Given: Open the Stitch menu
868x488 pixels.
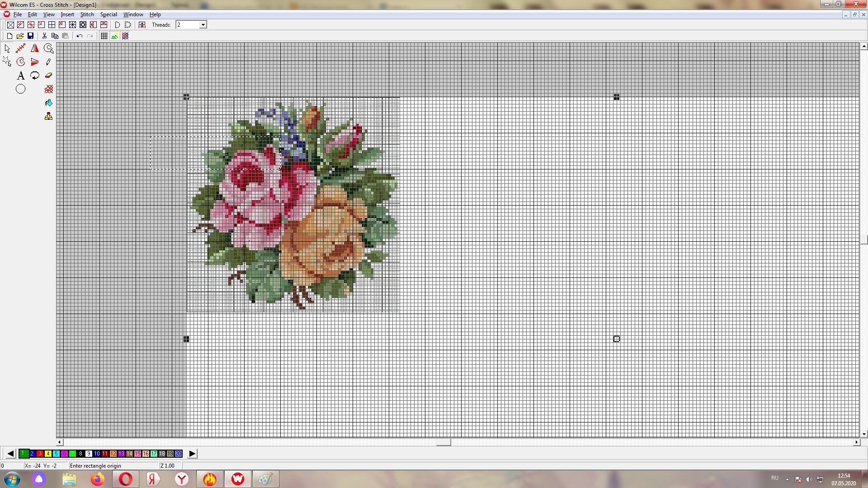Looking at the screenshot, I should [87, 14].
